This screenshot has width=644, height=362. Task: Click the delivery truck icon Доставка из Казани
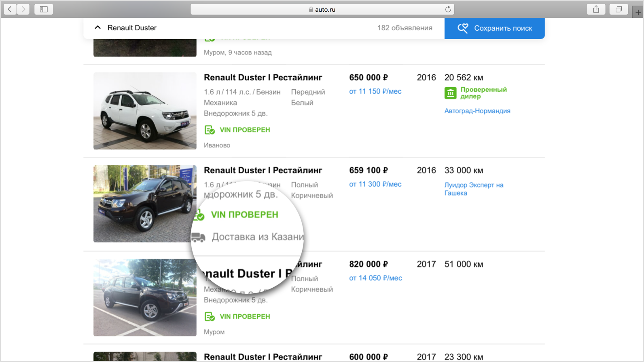tap(198, 237)
